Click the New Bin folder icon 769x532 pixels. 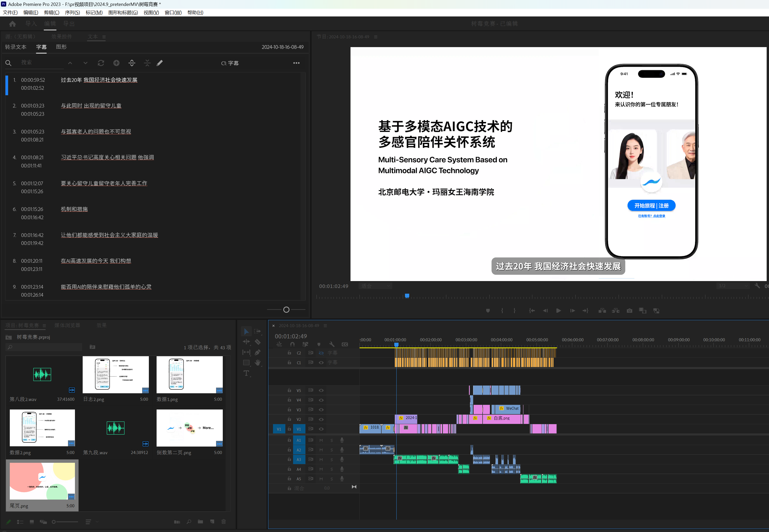tap(200, 522)
